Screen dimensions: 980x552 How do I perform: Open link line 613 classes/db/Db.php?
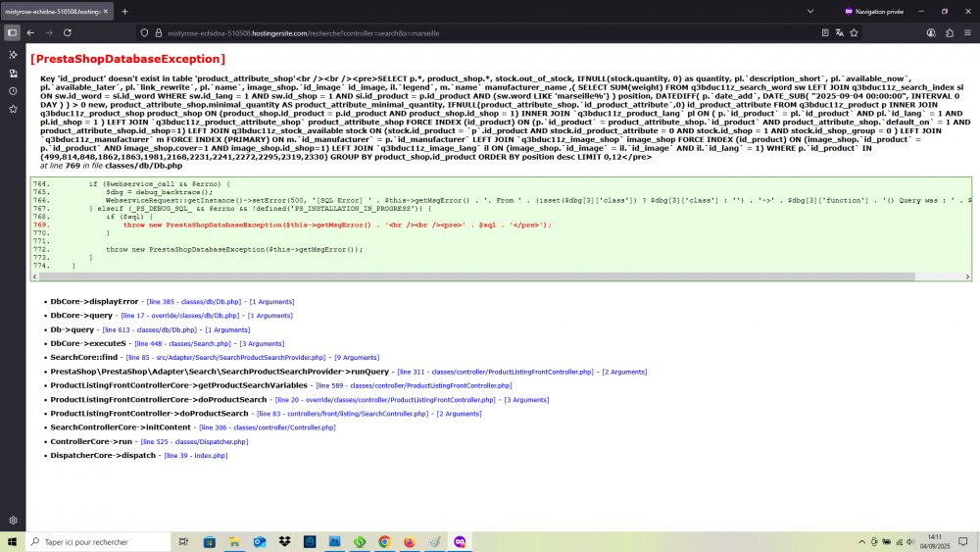tap(149, 330)
